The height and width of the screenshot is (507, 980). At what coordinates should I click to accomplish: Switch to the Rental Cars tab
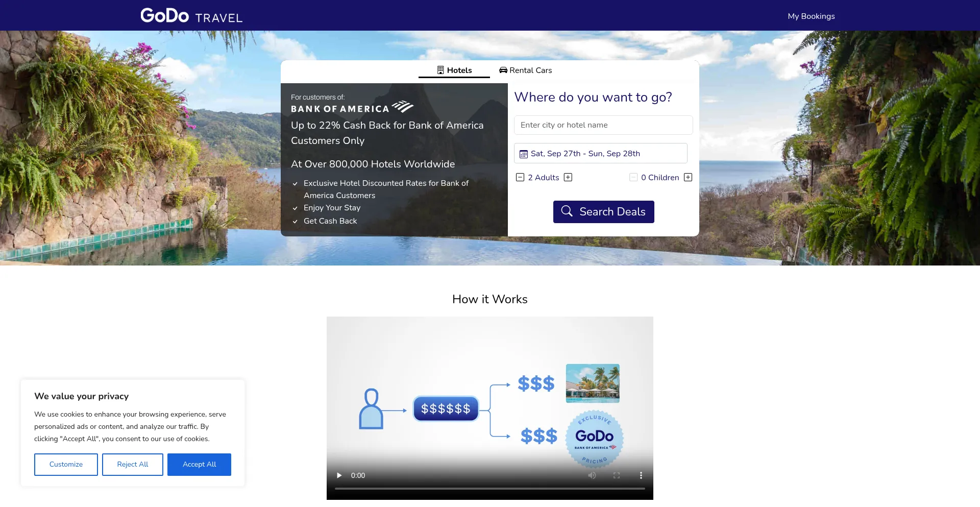[526, 70]
